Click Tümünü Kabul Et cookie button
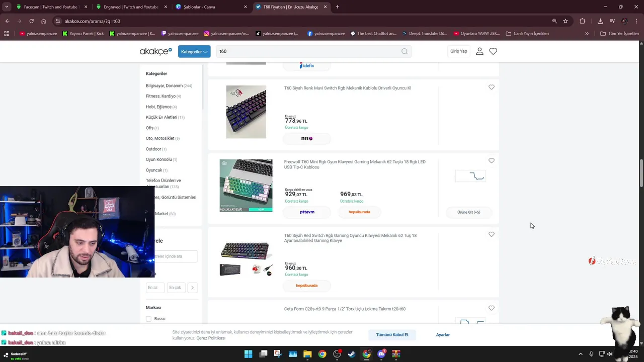 pyautogui.click(x=392, y=335)
